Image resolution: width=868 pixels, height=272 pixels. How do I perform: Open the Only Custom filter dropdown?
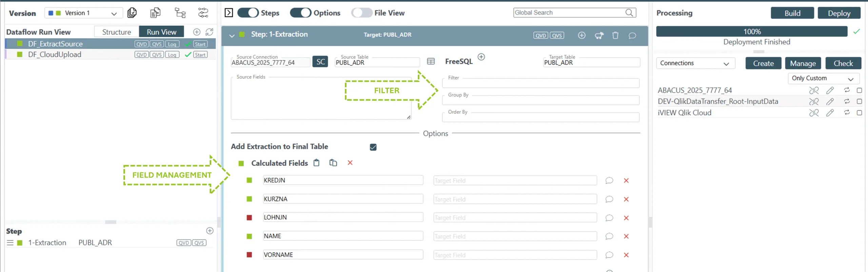tap(823, 78)
